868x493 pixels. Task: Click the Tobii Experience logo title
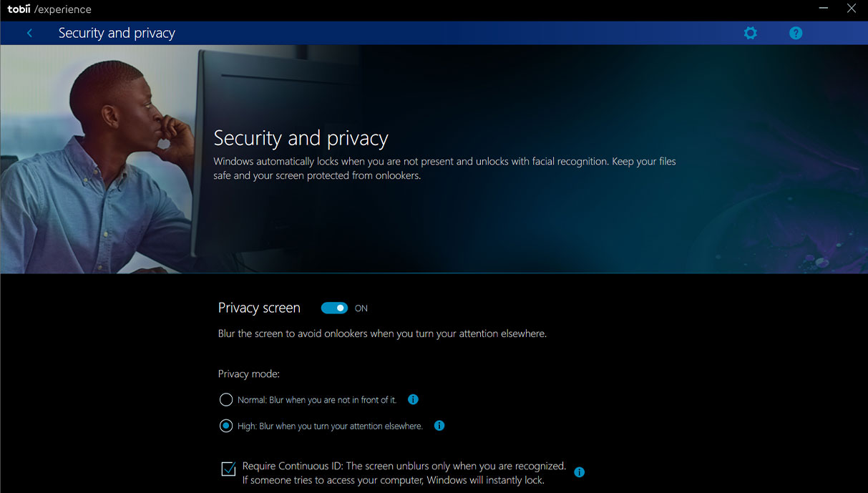tap(49, 10)
